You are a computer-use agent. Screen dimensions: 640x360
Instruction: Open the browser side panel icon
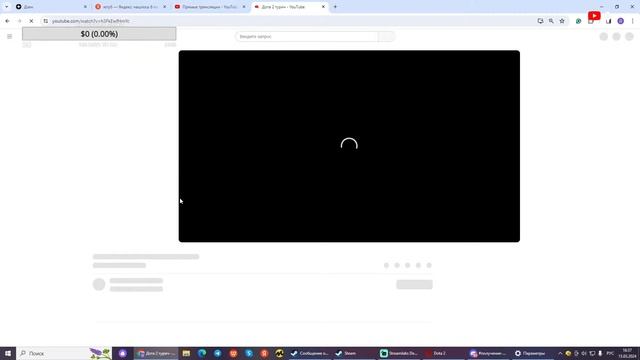608,21
